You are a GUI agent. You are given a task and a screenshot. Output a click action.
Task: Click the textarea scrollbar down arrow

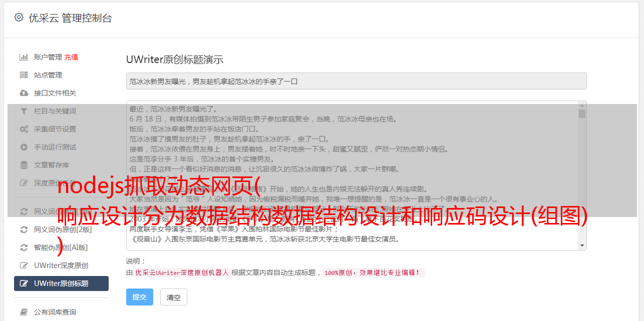tap(582, 245)
